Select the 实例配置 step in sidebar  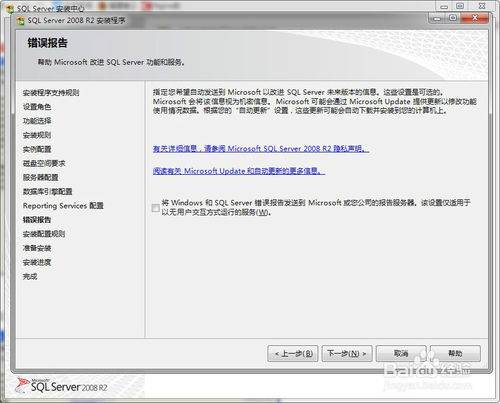point(37,149)
